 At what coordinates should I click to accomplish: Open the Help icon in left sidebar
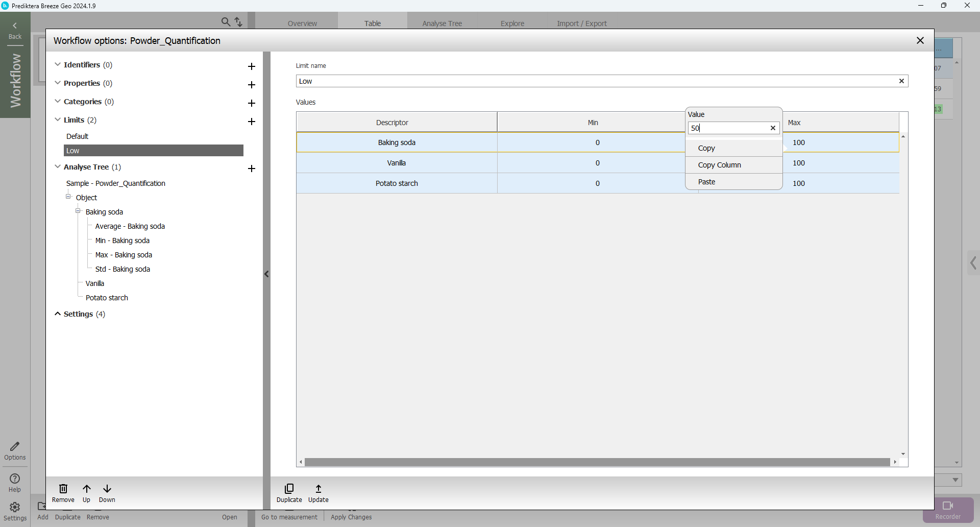pyautogui.click(x=15, y=479)
